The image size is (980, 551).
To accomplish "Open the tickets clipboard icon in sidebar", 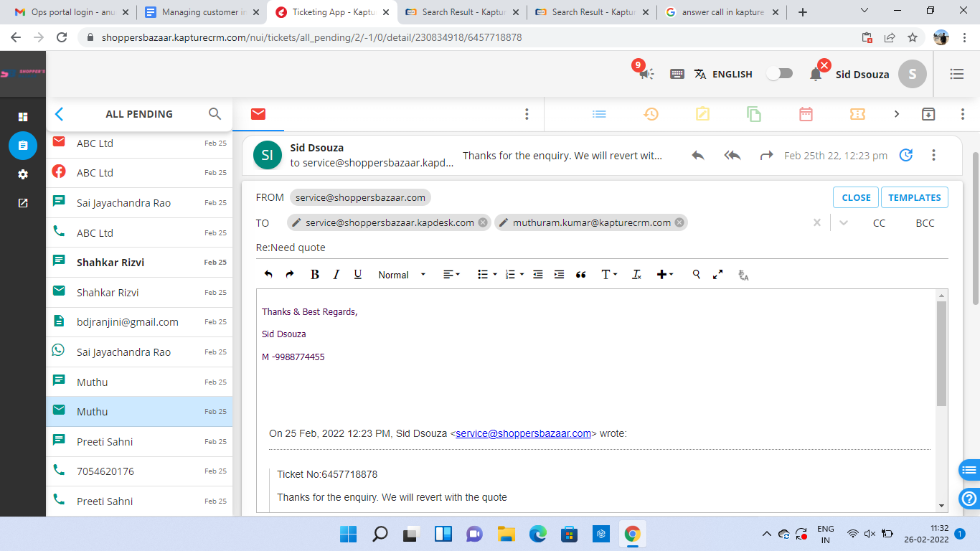I will (x=23, y=146).
